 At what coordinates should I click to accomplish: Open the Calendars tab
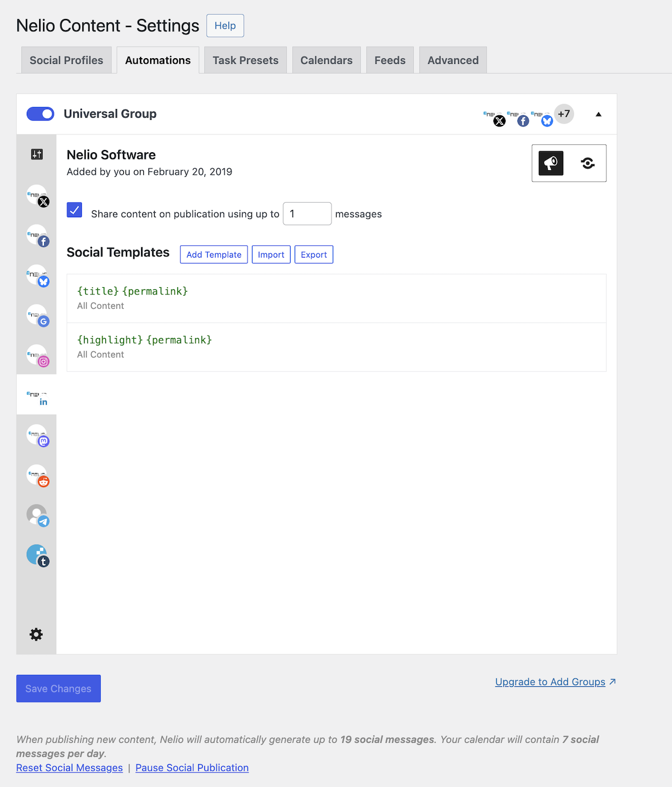point(326,60)
